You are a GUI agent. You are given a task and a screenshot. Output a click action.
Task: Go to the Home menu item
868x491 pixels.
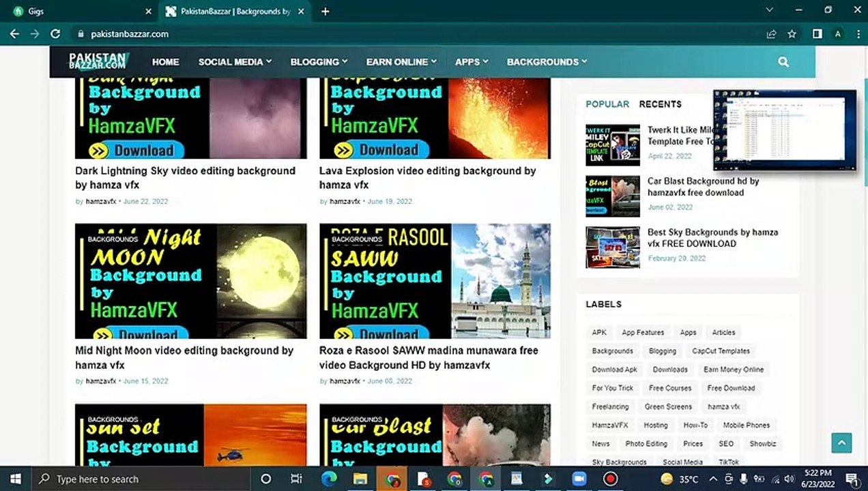(166, 61)
